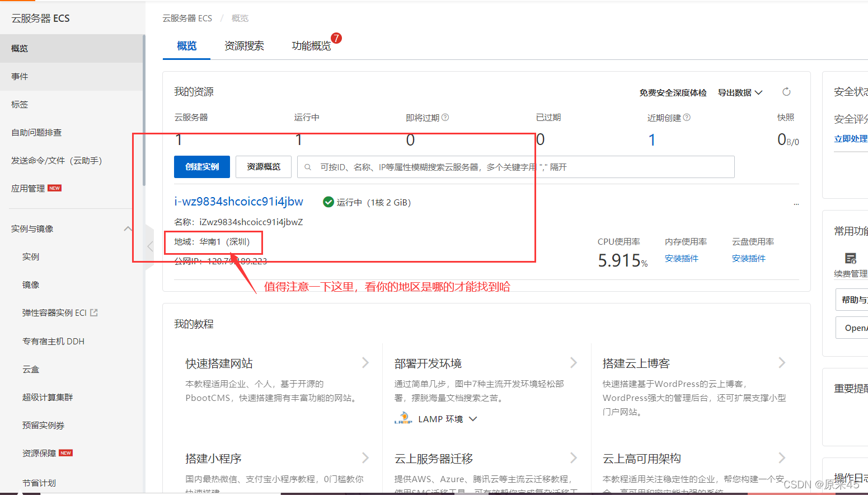Switch to the 功能概览 tab
The width and height of the screenshot is (868, 495).
pos(311,46)
